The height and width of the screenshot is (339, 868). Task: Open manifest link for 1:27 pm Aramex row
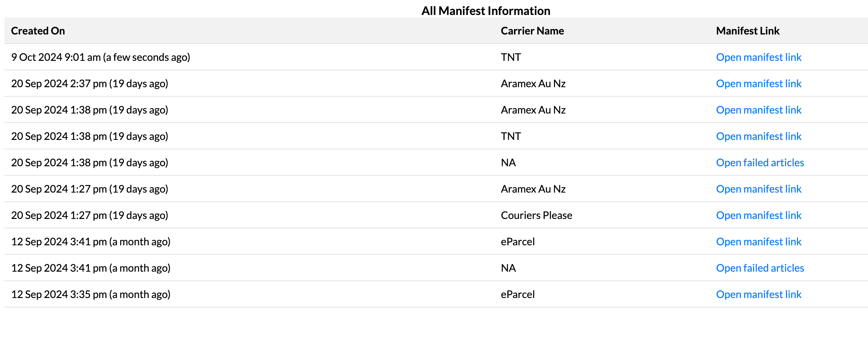pos(758,189)
